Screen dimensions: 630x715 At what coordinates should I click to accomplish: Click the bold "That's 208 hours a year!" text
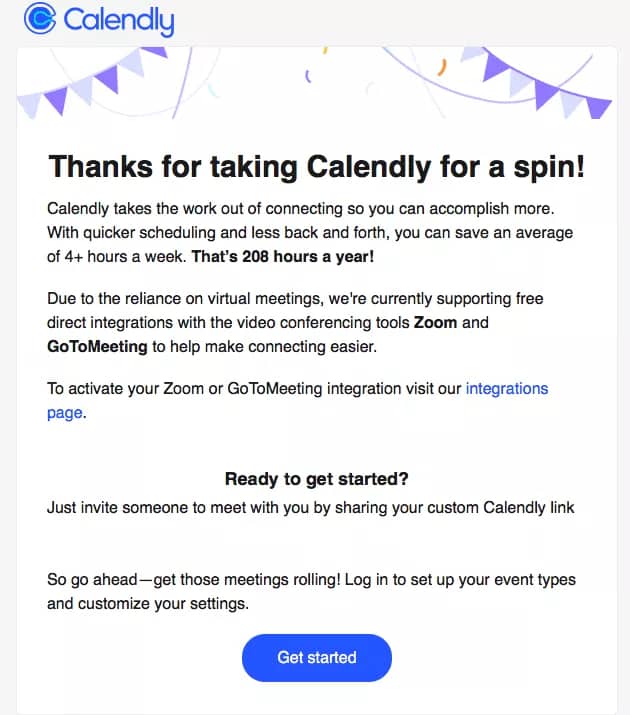(283, 257)
